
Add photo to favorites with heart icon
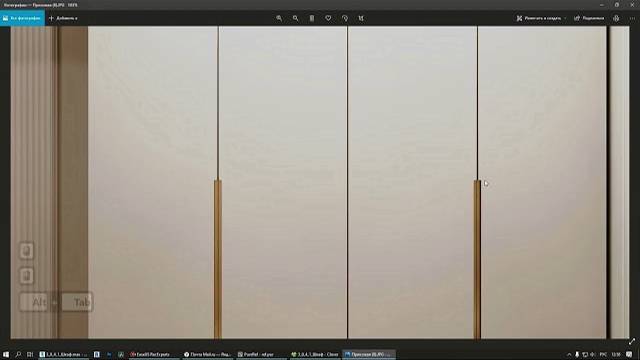tap(328, 18)
